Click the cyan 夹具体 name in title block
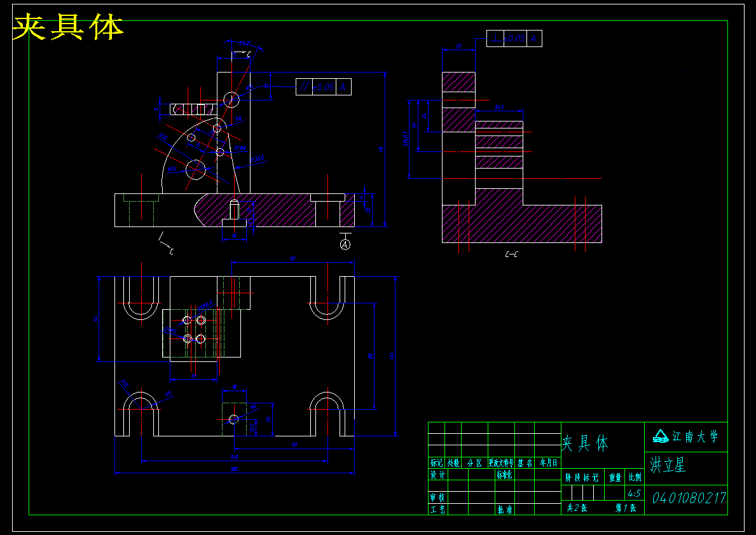 (585, 442)
